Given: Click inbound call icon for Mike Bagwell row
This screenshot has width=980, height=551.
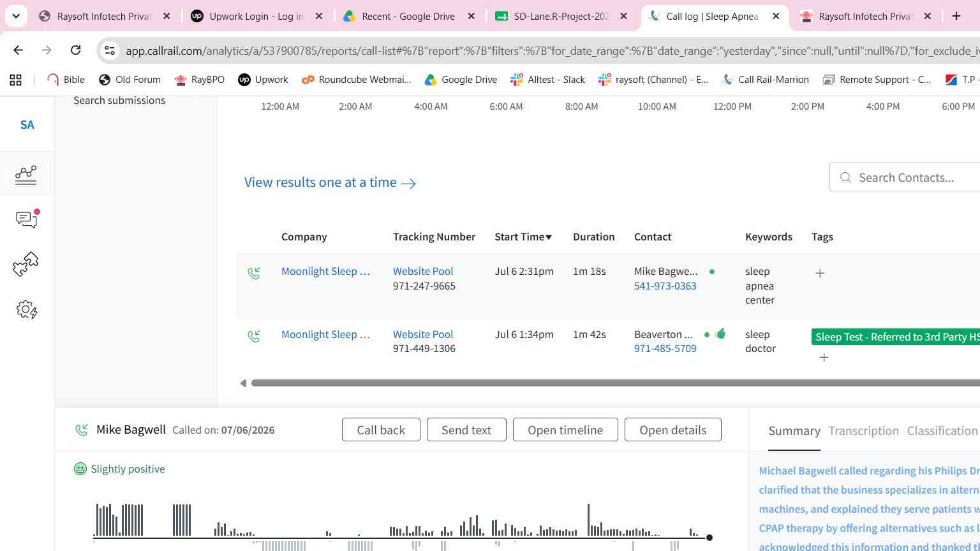Looking at the screenshot, I should pos(254,273).
